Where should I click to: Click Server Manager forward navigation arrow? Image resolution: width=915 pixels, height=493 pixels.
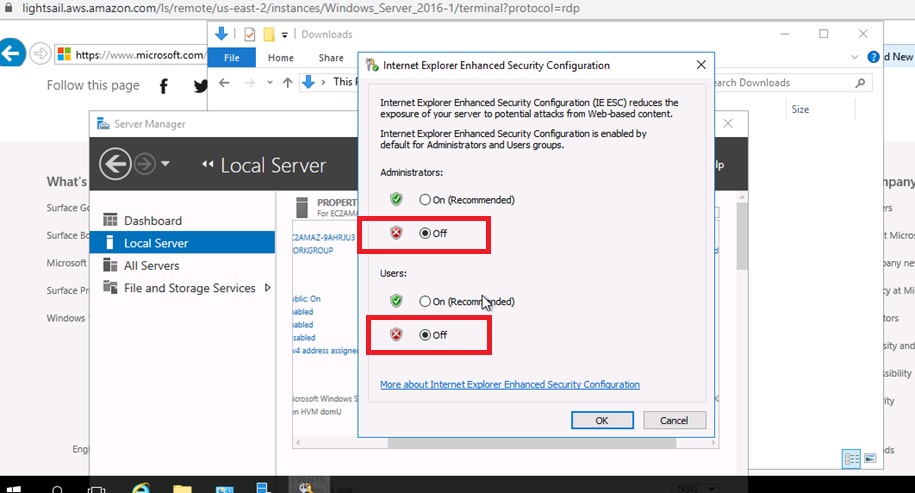click(145, 165)
